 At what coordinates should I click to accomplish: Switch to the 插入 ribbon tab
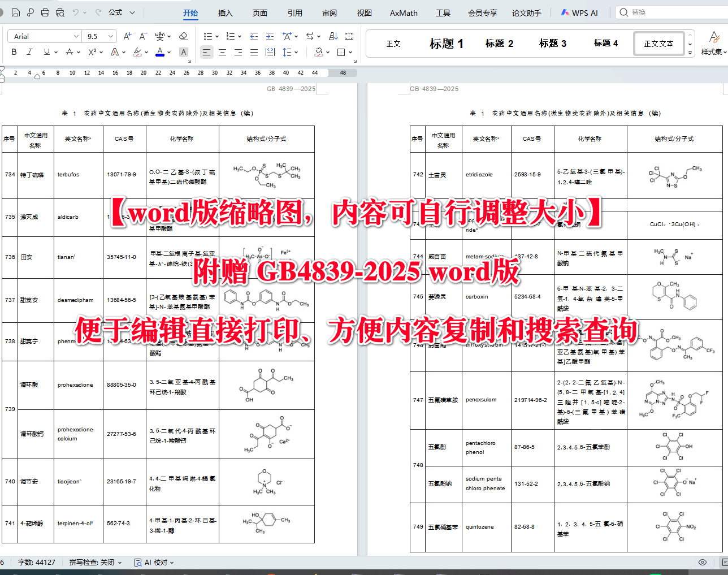[225, 12]
